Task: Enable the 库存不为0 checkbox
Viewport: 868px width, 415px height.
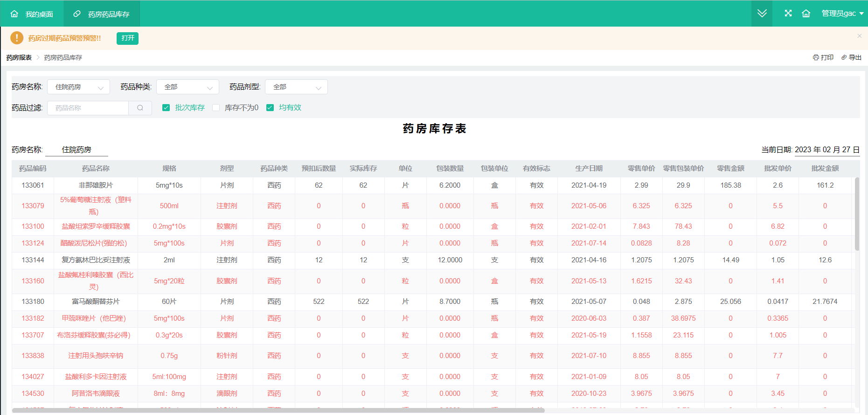Action: (x=216, y=108)
